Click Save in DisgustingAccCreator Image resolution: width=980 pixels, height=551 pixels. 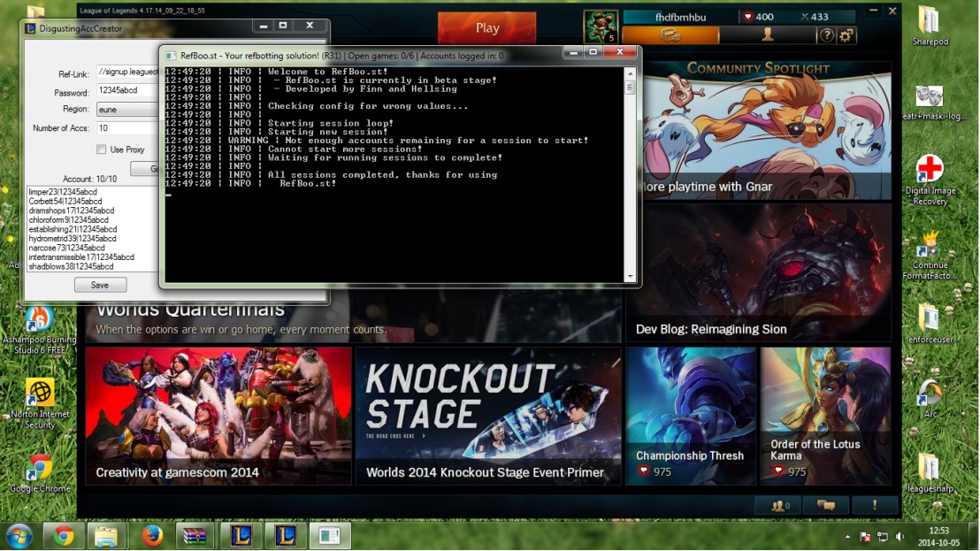point(100,285)
